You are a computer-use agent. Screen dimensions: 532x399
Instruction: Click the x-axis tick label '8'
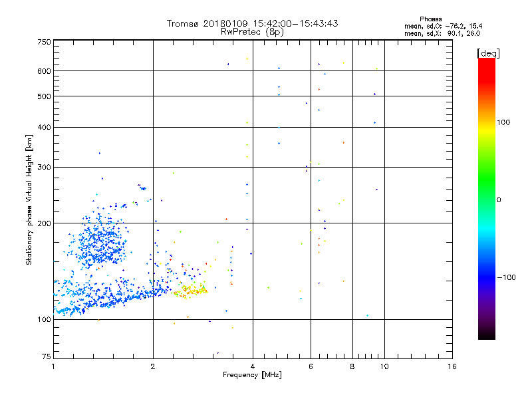(352, 366)
